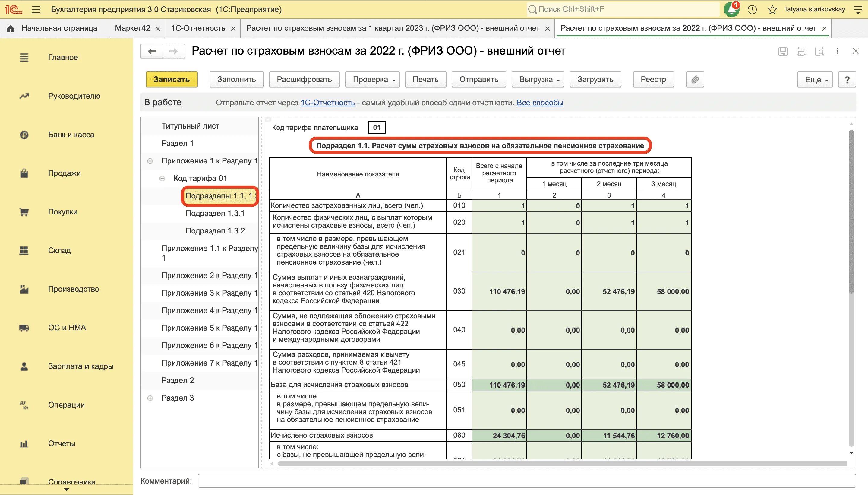Open the history clock icon
Screen dimensions: 868x495
pos(752,10)
